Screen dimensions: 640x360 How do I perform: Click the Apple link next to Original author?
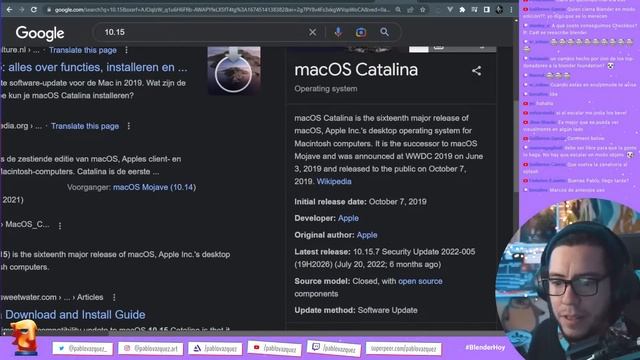[367, 235]
